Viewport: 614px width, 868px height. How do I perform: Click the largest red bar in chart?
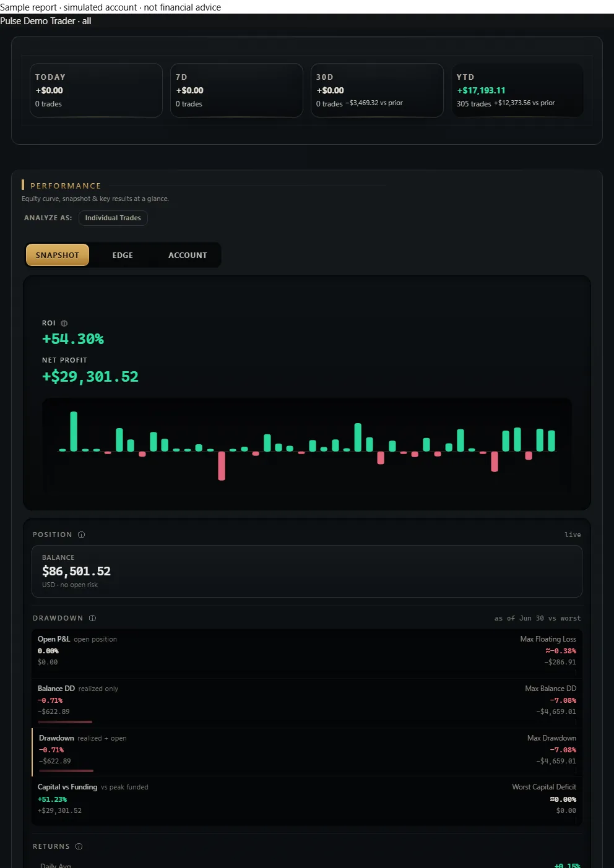click(222, 466)
